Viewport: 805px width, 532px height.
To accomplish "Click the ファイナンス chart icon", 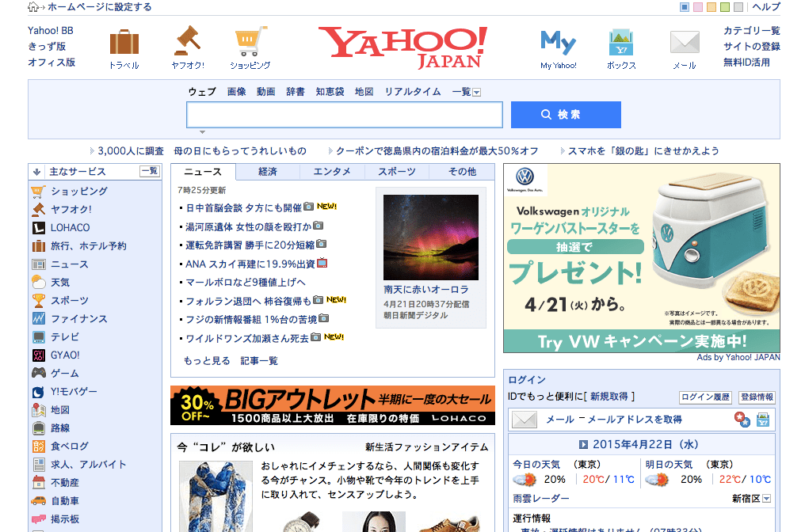I will click(39, 318).
